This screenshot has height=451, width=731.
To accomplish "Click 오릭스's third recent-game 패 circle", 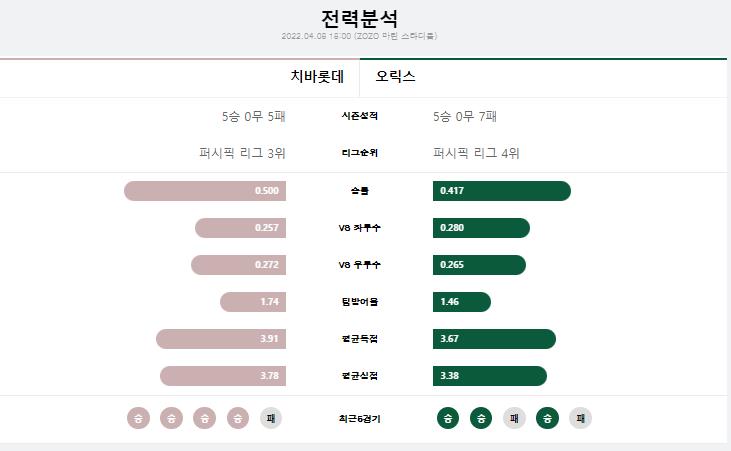I will [x=514, y=418].
